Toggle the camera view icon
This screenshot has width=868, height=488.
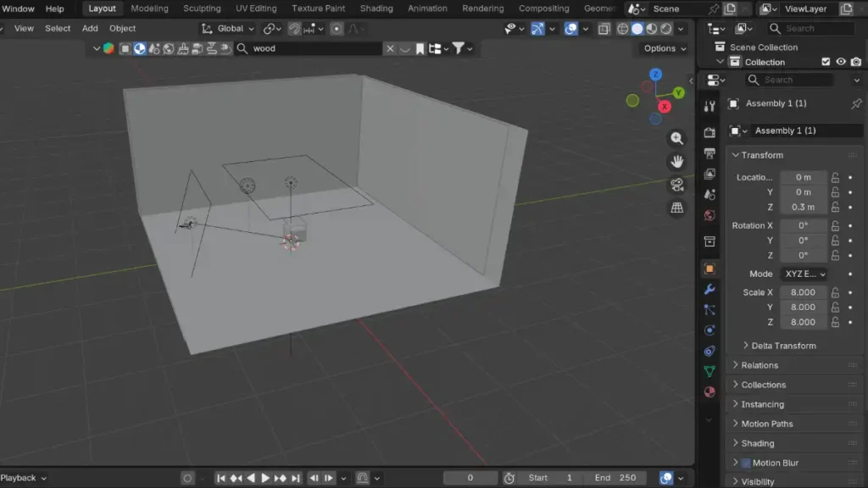pos(676,185)
